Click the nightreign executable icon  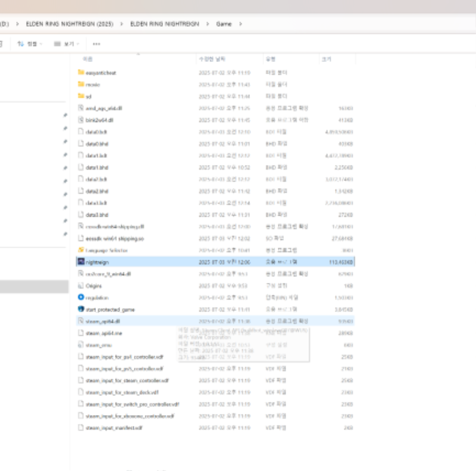(x=81, y=261)
